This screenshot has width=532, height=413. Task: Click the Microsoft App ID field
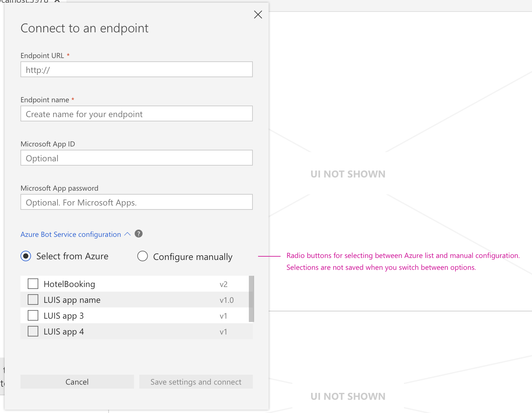point(136,158)
